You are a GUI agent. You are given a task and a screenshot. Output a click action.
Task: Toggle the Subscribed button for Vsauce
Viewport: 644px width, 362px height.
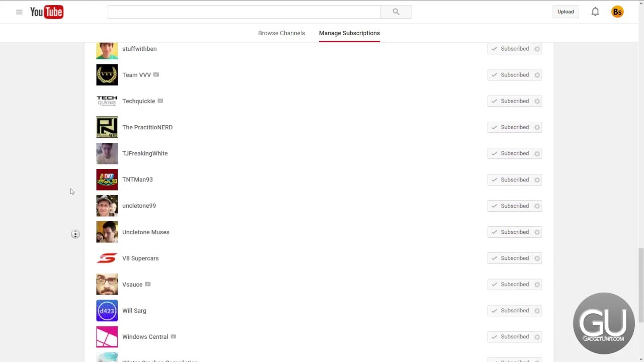coord(510,284)
